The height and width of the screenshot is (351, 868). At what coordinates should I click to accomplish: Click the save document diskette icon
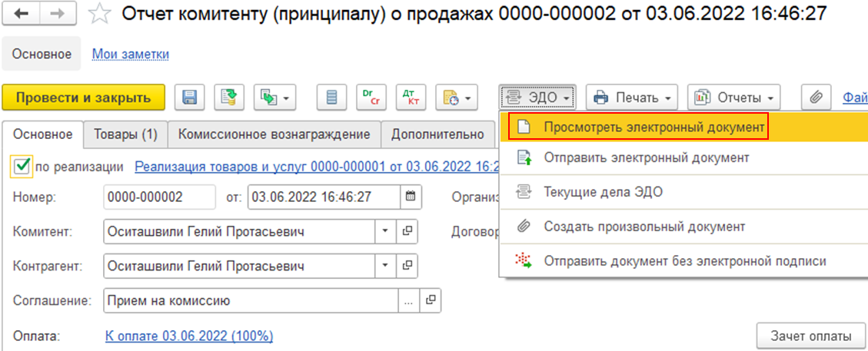(189, 98)
